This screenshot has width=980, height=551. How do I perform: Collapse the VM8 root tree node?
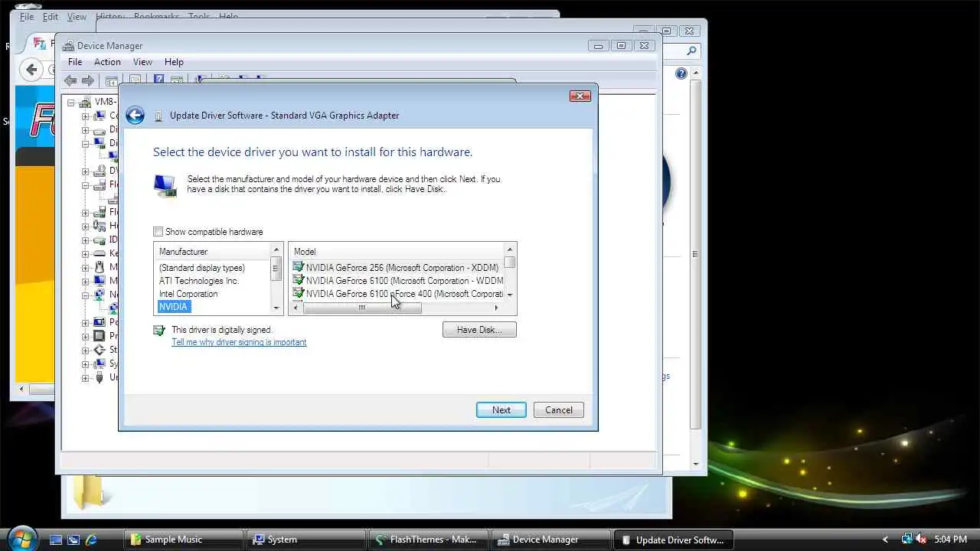click(71, 103)
